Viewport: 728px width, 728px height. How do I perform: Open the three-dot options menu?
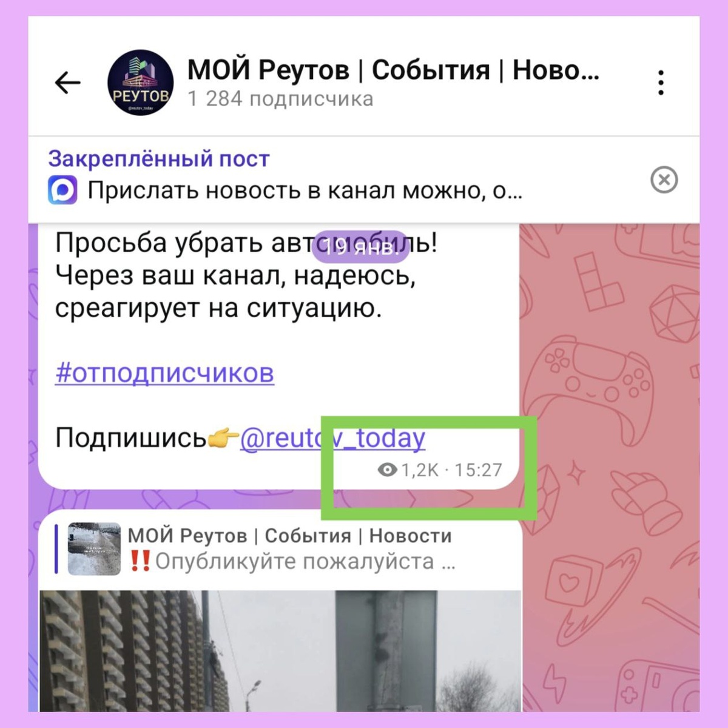click(x=661, y=83)
